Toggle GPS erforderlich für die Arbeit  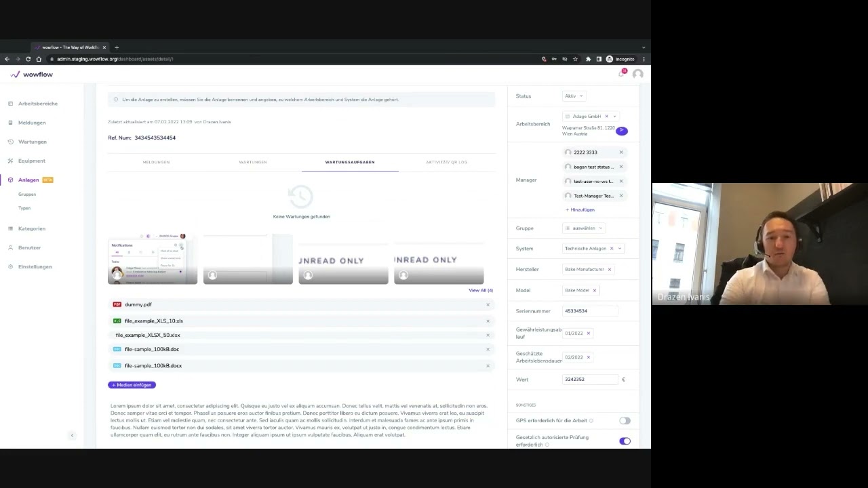pyautogui.click(x=625, y=421)
